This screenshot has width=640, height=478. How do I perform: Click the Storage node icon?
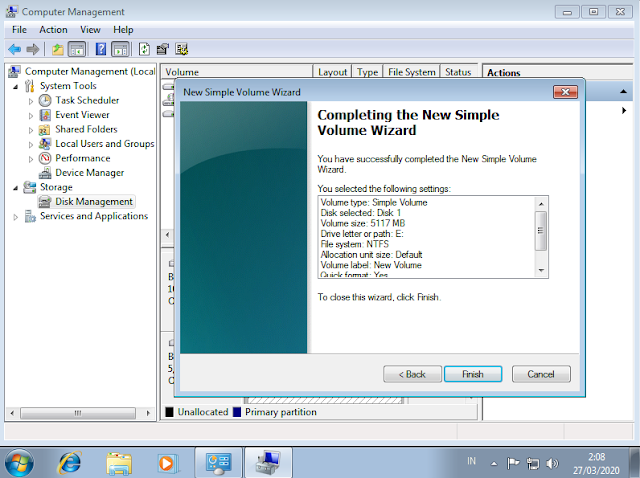pyautogui.click(x=29, y=187)
